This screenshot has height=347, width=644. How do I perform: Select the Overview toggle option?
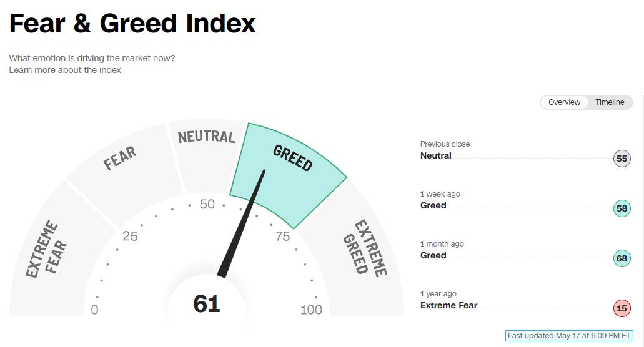click(564, 102)
